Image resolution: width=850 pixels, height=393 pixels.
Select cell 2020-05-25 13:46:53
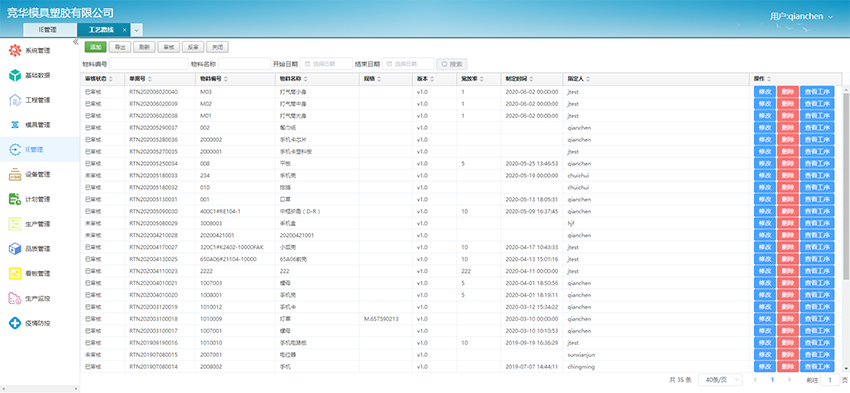click(x=531, y=164)
